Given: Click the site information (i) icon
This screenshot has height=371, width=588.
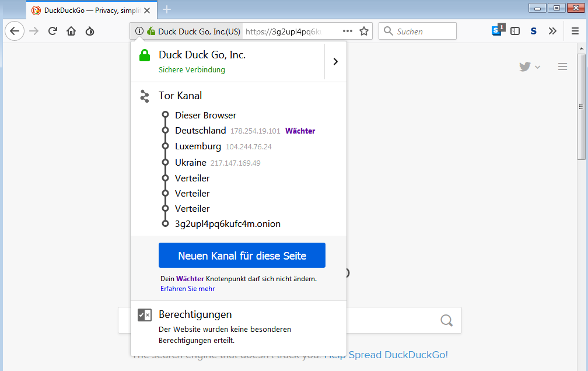Looking at the screenshot, I should click(x=139, y=31).
